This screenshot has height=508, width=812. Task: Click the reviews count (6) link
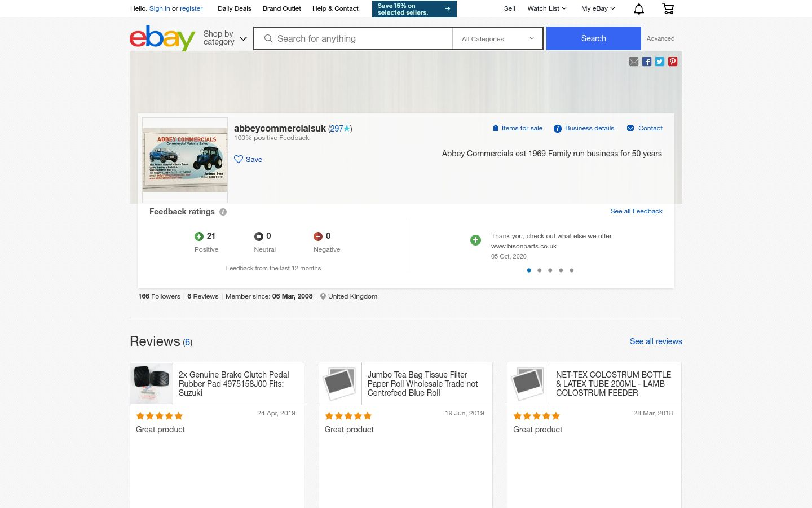(x=188, y=342)
